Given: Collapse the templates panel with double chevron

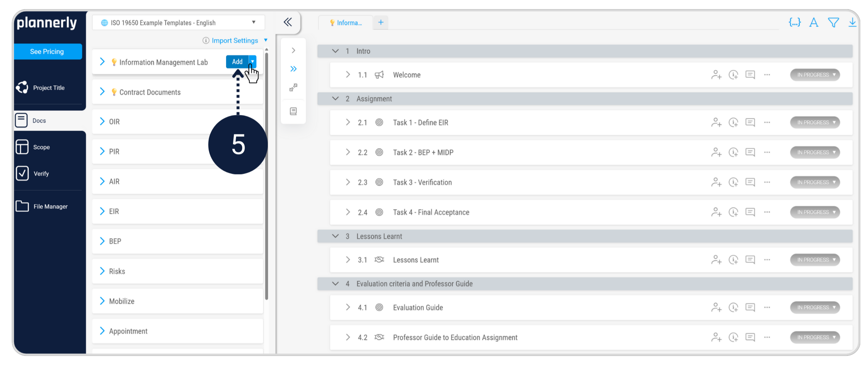Looking at the screenshot, I should 288,22.
